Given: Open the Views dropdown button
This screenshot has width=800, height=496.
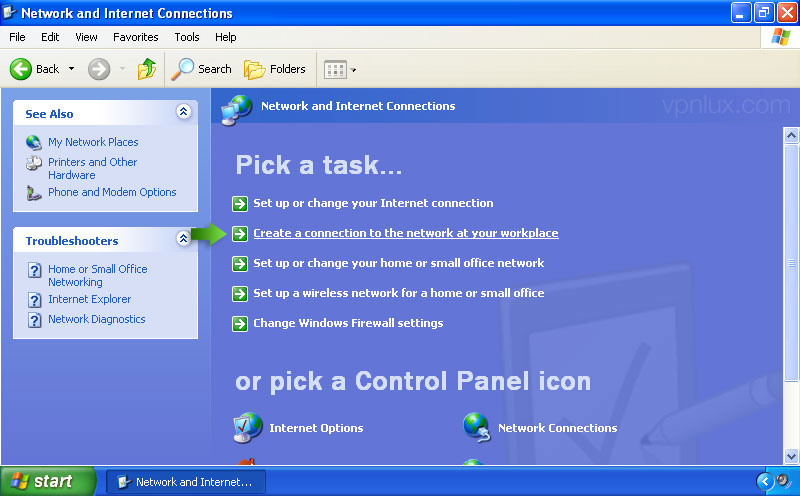Looking at the screenshot, I should click(340, 69).
